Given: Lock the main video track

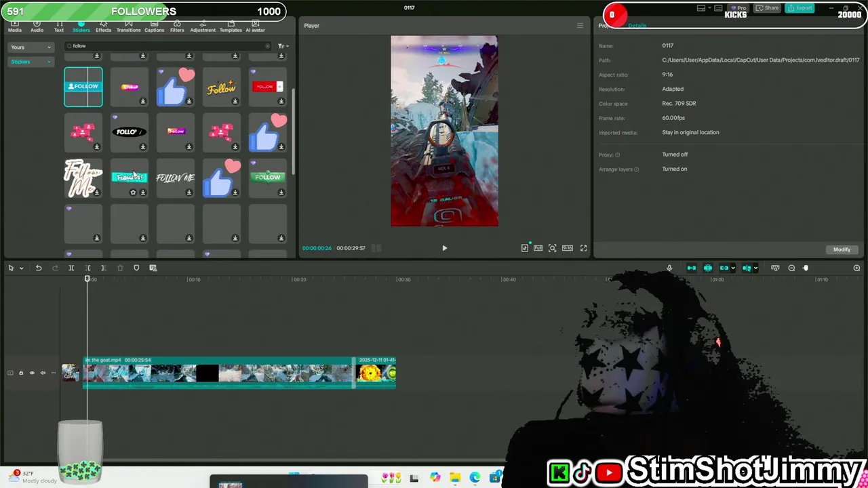Looking at the screenshot, I should [21, 373].
